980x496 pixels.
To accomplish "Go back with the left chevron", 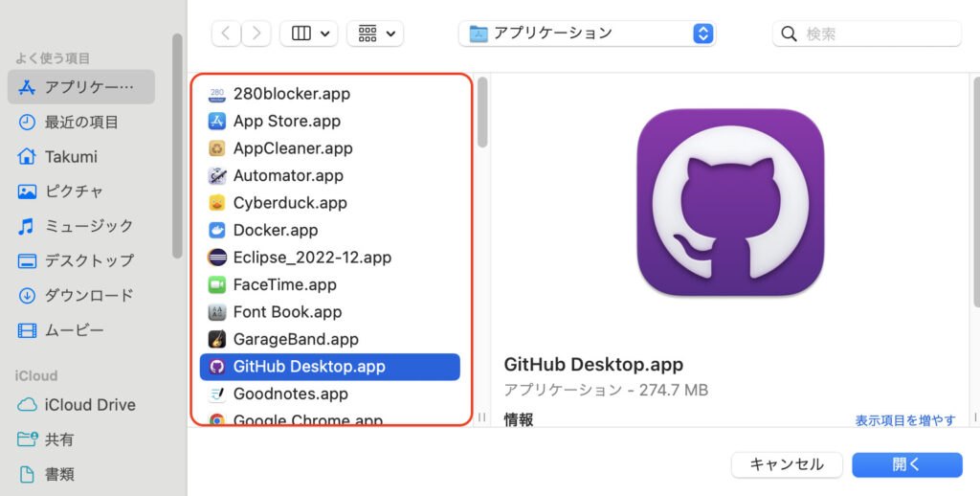I will [x=226, y=34].
